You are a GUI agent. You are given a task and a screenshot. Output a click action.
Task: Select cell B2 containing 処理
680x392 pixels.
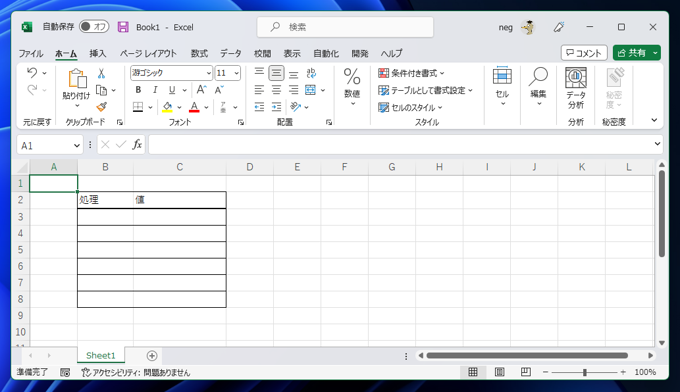105,200
